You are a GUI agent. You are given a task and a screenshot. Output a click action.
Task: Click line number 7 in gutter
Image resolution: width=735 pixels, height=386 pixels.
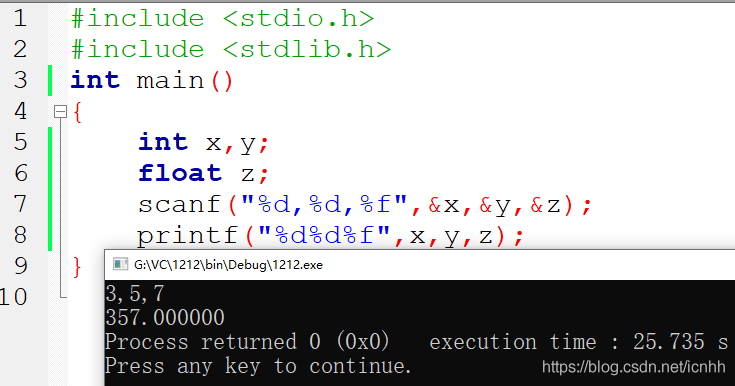(20, 204)
